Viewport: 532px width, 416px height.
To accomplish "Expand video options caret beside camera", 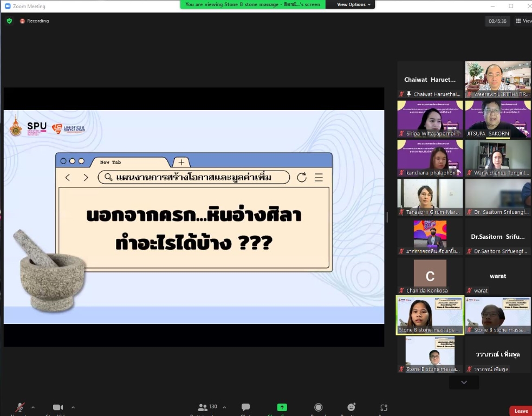I will 73,407.
